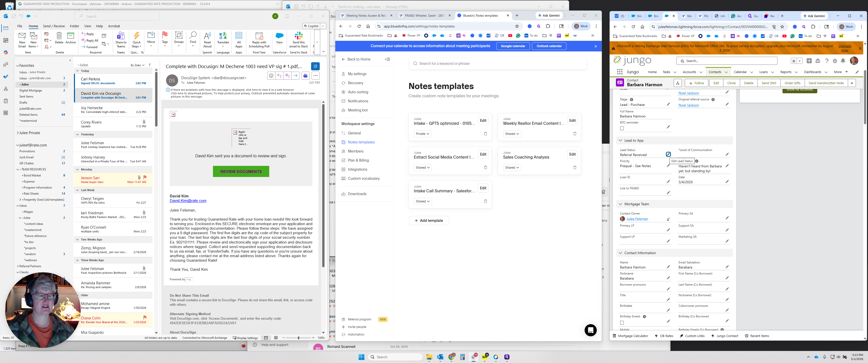Collapse the Lead to App section
The height and width of the screenshot is (363, 868).
coord(620,140)
